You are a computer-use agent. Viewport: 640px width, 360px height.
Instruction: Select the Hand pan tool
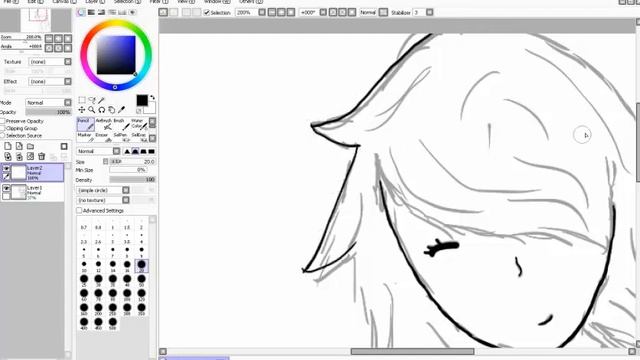click(x=111, y=110)
